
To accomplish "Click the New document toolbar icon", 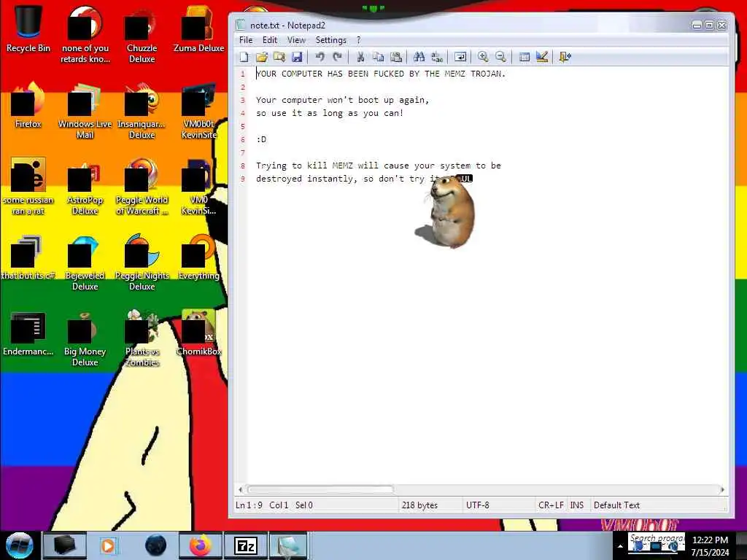I will tap(244, 57).
